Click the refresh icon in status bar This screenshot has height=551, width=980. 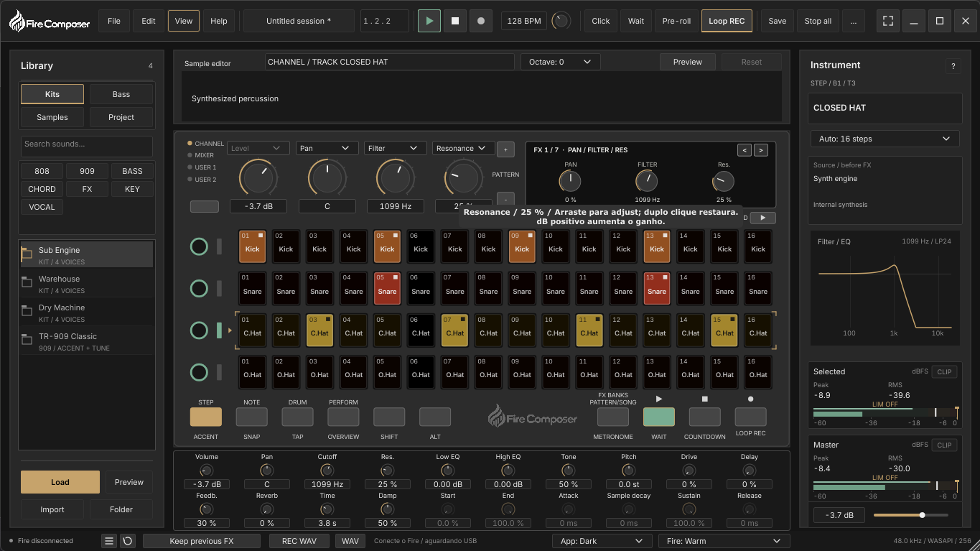click(x=128, y=541)
